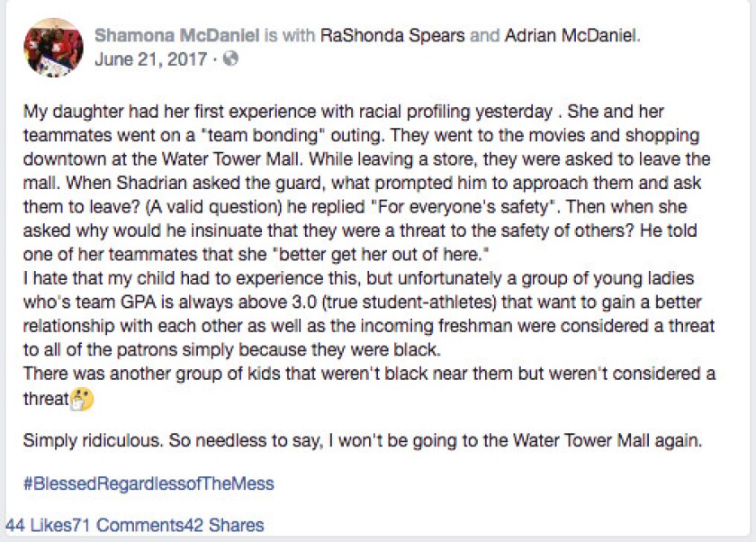756x542 pixels.
Task: Open tagged Adrian McDaniel profile
Action: pos(571,35)
